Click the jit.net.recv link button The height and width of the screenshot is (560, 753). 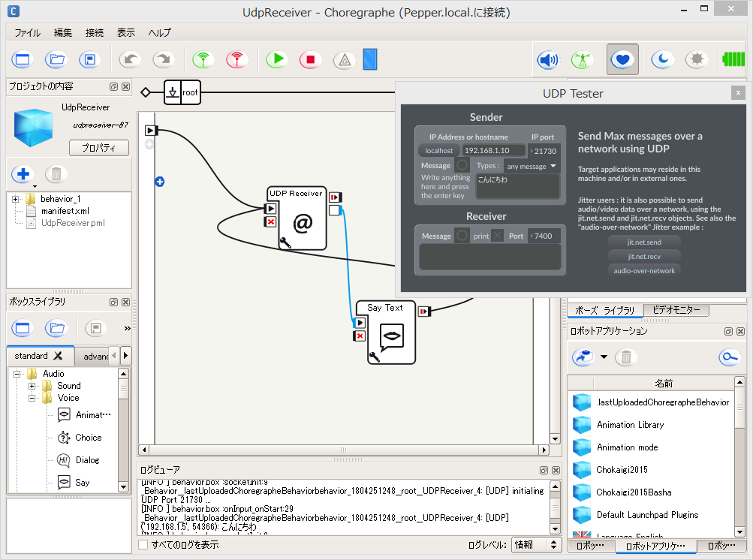click(x=644, y=257)
